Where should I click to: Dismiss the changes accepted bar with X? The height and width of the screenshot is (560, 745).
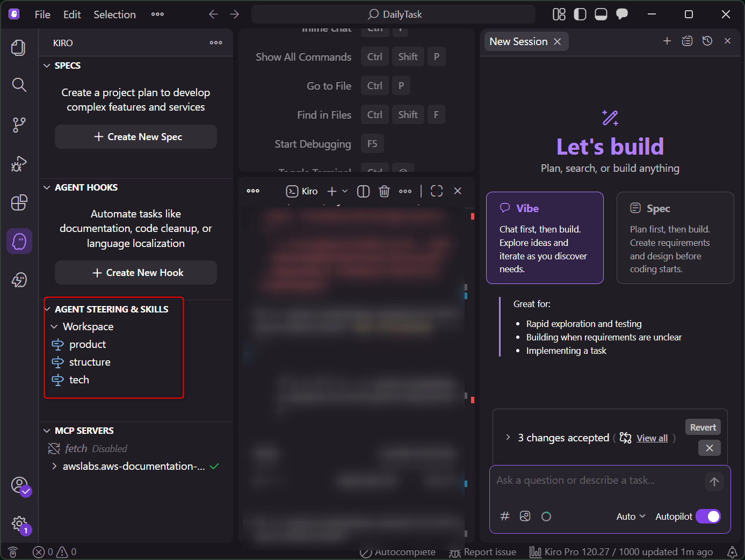coord(710,448)
